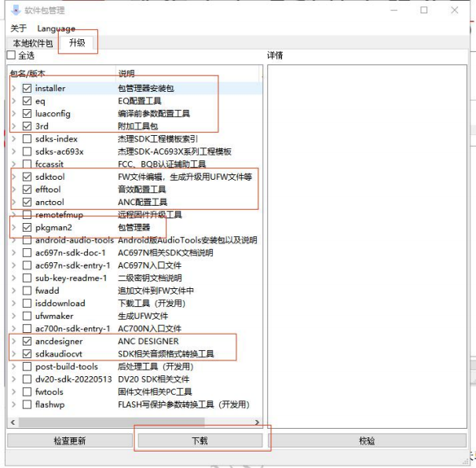Check the sdks-index package checkbox
The image size is (476, 468).
coord(27,139)
